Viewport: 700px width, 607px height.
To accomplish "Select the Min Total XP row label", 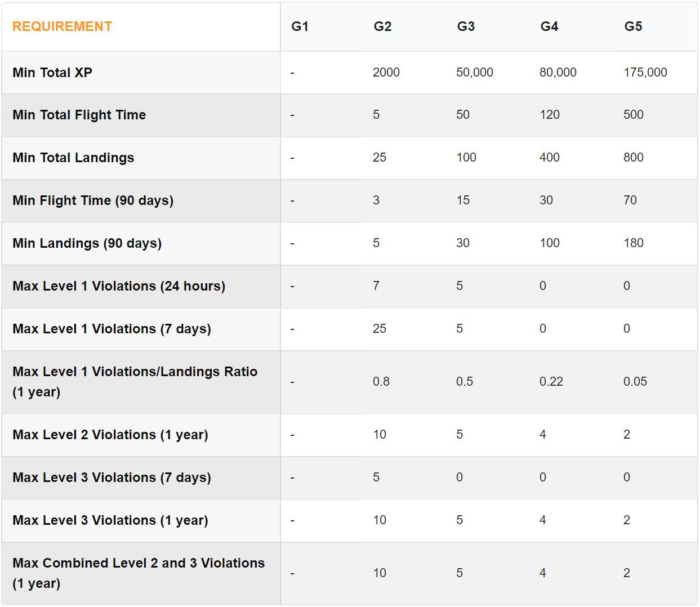I will point(52,73).
